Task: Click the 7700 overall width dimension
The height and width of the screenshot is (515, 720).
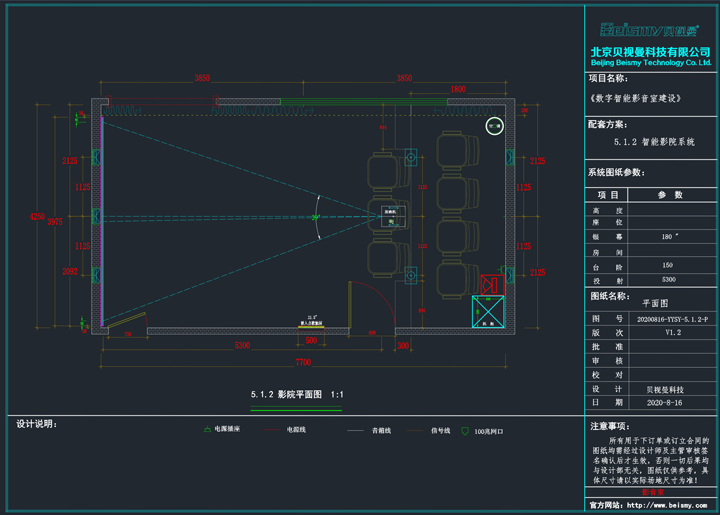Action: (303, 362)
